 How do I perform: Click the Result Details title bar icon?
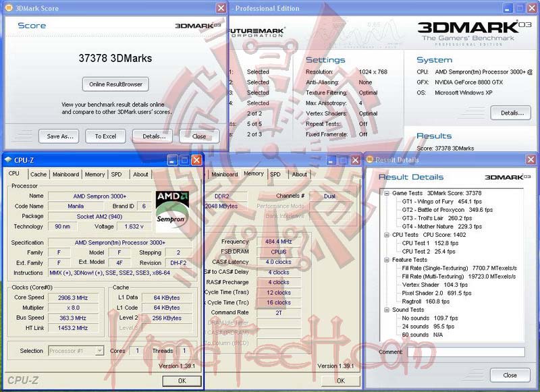tap(370, 159)
